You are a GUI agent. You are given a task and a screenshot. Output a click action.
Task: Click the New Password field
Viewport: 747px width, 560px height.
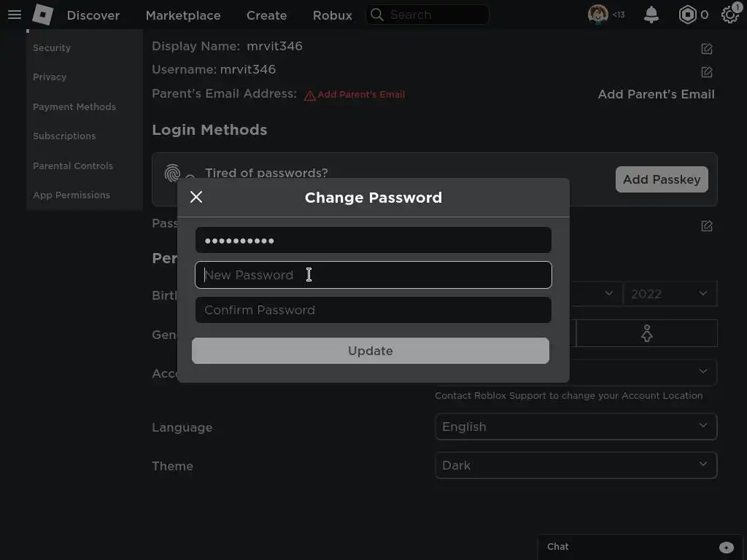click(x=373, y=275)
